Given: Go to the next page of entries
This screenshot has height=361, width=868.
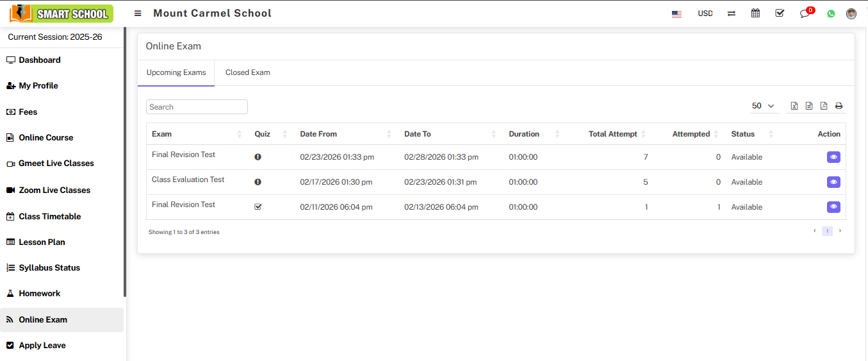Looking at the screenshot, I should [840, 231].
